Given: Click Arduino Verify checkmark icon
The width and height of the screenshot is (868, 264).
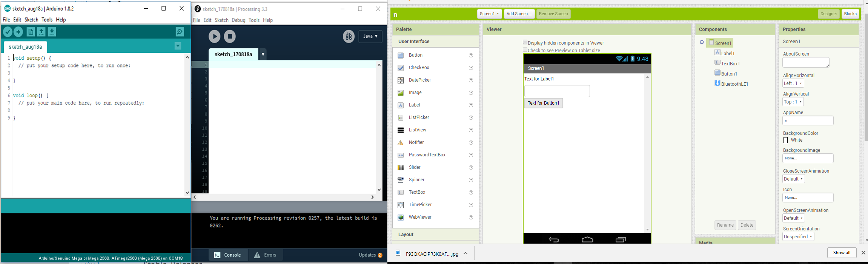Looking at the screenshot, I should click(x=8, y=32).
